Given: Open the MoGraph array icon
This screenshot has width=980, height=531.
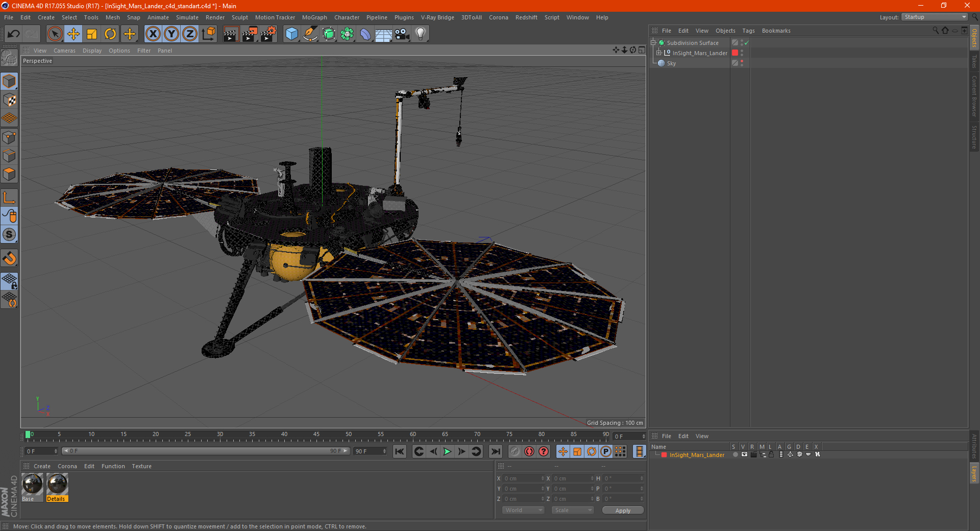Looking at the screenshot, I should (347, 34).
